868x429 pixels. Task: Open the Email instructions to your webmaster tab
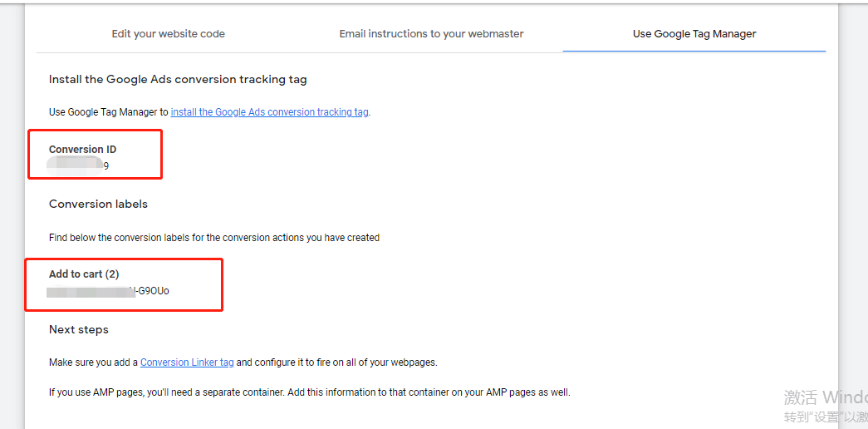(431, 34)
